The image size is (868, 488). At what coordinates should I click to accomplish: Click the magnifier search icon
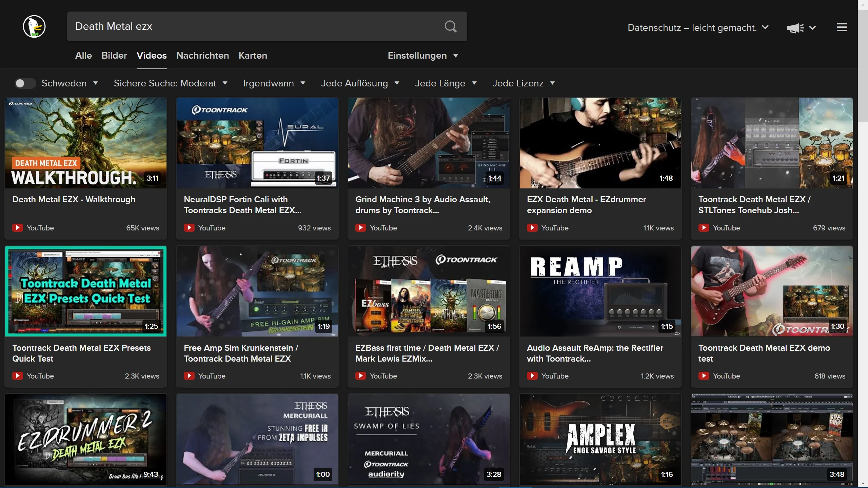(451, 26)
